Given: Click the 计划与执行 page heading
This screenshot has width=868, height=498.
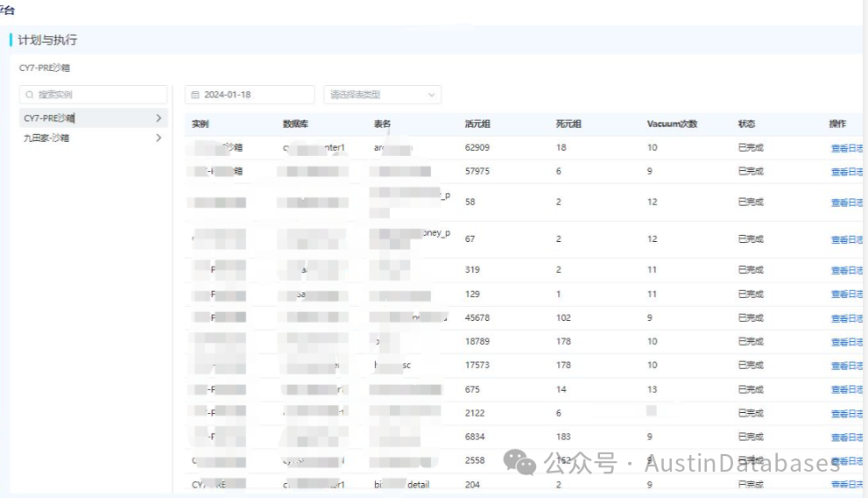Looking at the screenshot, I should point(47,39).
